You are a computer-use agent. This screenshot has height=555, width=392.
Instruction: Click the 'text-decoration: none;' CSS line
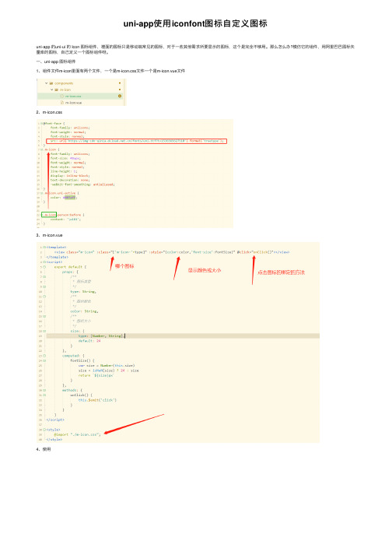point(70,180)
